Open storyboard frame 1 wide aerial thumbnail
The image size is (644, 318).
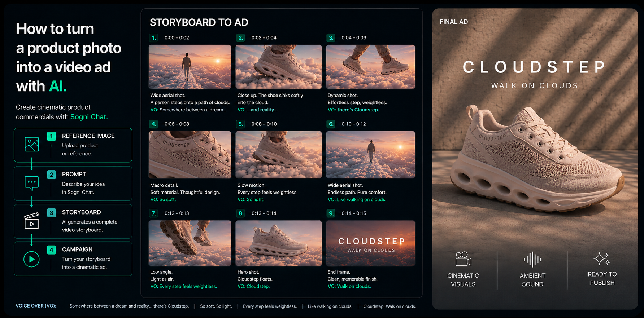coord(190,67)
